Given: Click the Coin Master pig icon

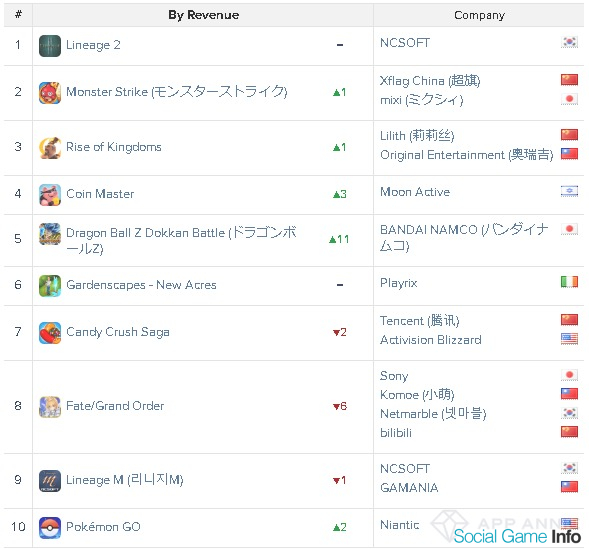Looking at the screenshot, I should click(x=50, y=195).
